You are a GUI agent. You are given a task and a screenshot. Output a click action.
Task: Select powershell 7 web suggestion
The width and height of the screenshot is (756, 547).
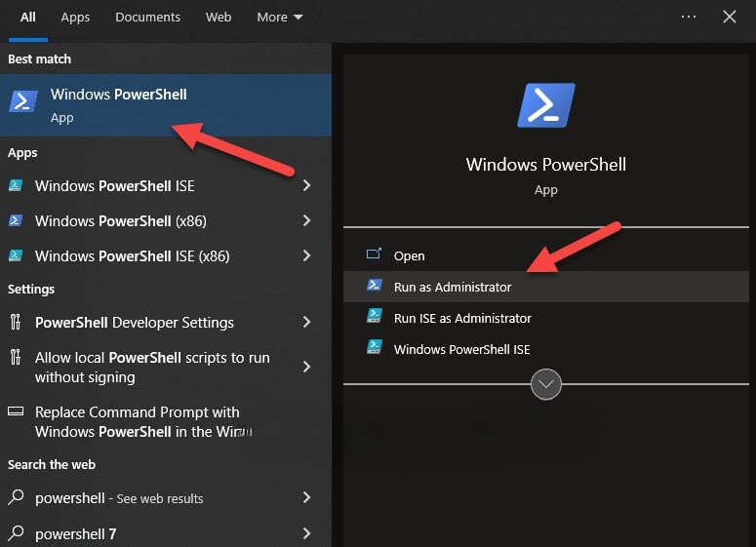(x=166, y=533)
